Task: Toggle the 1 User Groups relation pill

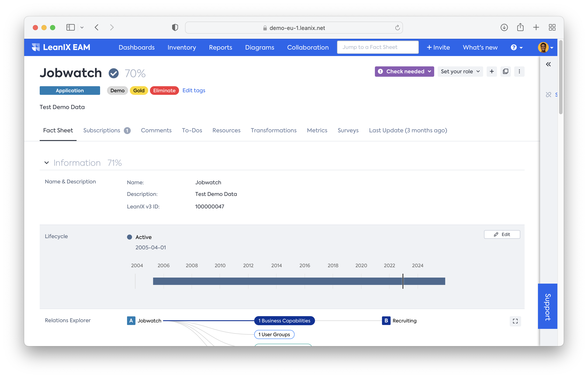Action: point(274,334)
